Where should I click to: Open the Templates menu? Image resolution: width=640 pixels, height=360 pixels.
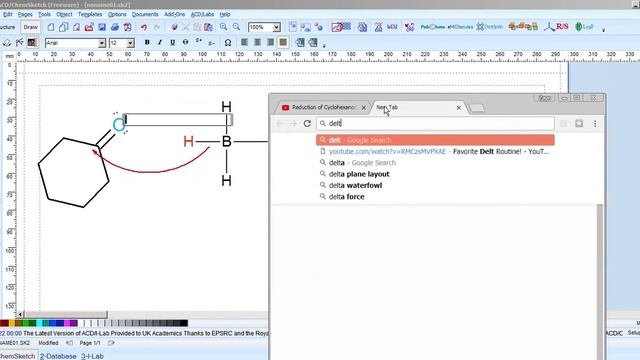[x=90, y=14]
